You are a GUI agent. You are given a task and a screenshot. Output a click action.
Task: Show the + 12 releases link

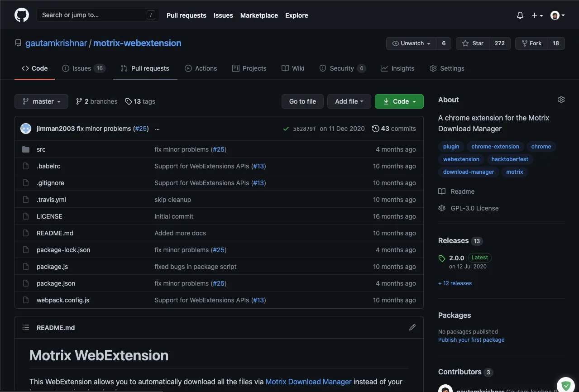pyautogui.click(x=455, y=283)
